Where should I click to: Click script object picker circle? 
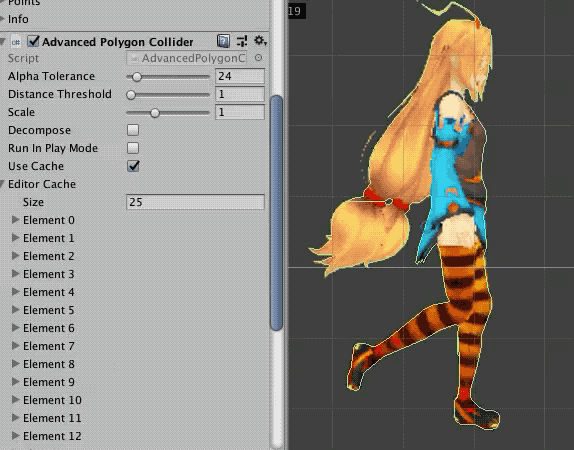click(x=258, y=57)
